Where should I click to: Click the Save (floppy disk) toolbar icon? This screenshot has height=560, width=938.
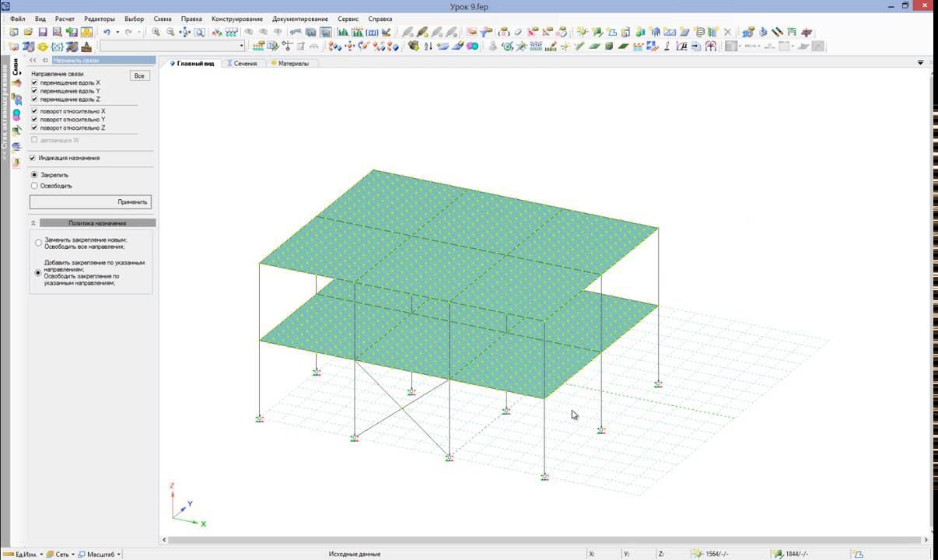pos(43,32)
